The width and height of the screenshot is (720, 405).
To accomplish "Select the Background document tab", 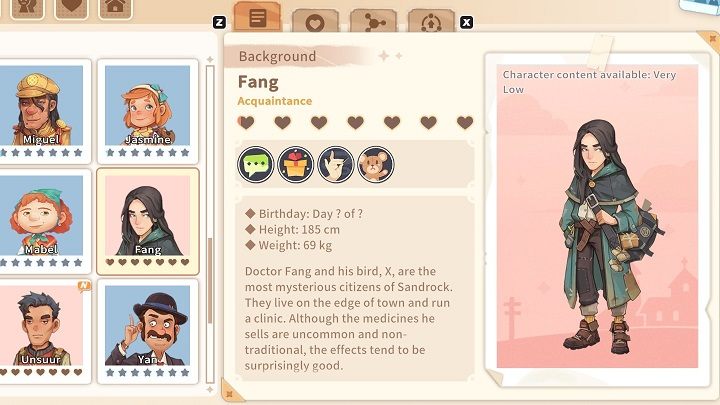I will (x=257, y=17).
